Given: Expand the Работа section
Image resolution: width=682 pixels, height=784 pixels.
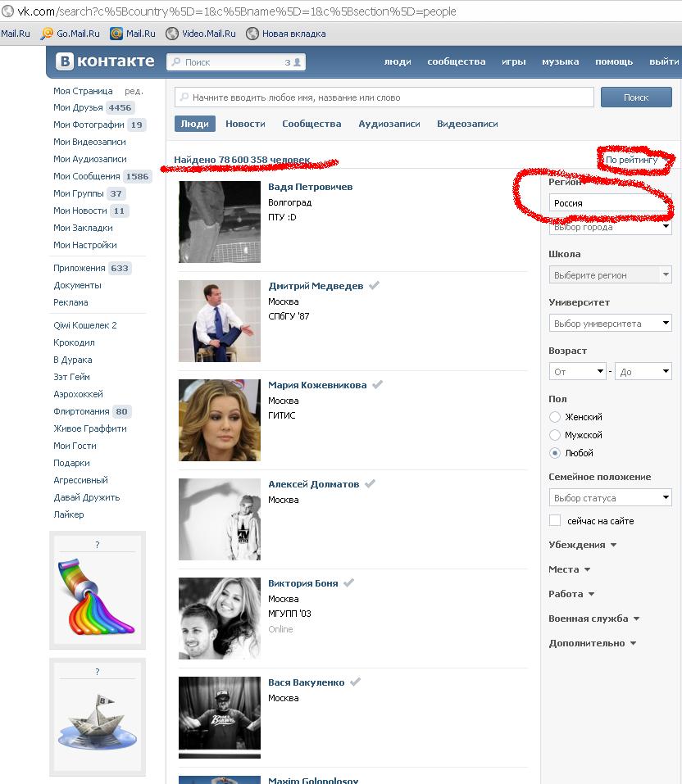Looking at the screenshot, I should pos(571,593).
